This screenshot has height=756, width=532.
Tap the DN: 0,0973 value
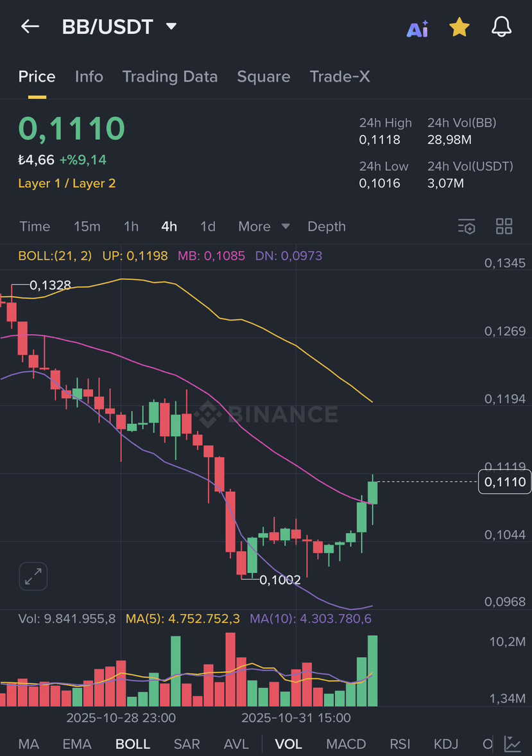click(x=289, y=256)
